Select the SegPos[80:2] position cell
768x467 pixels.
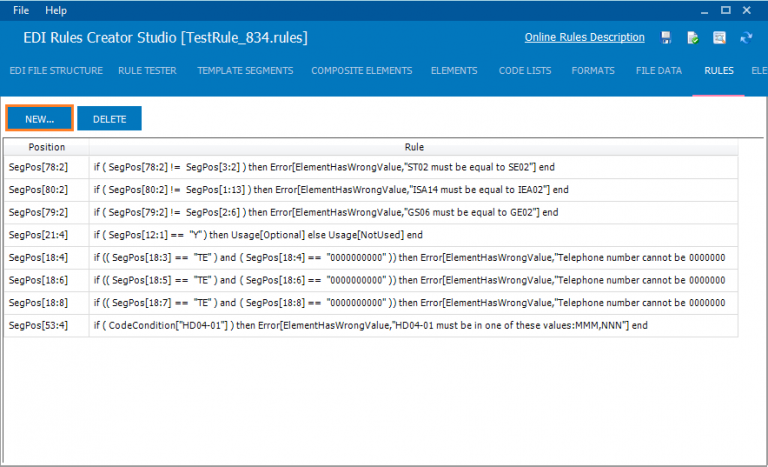point(47,190)
